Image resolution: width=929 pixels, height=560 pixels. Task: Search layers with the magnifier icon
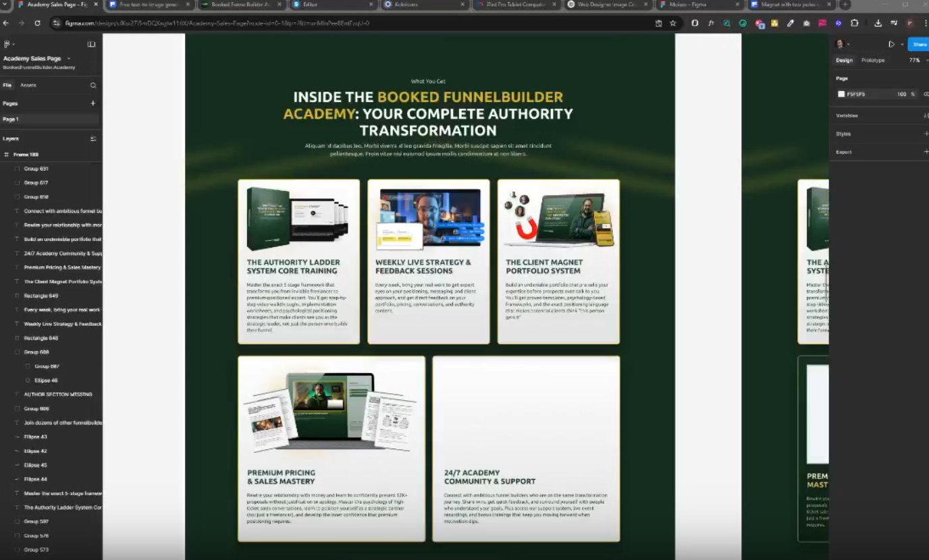pyautogui.click(x=93, y=86)
